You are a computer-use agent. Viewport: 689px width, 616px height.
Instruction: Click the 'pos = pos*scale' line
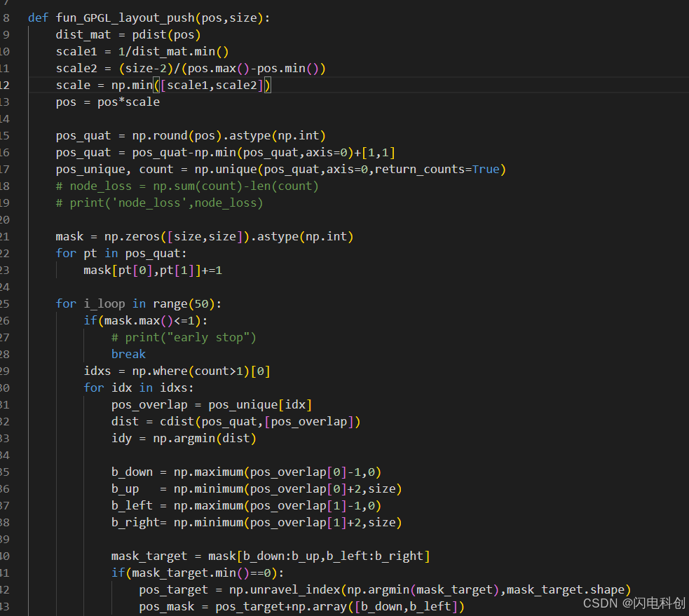108,102
